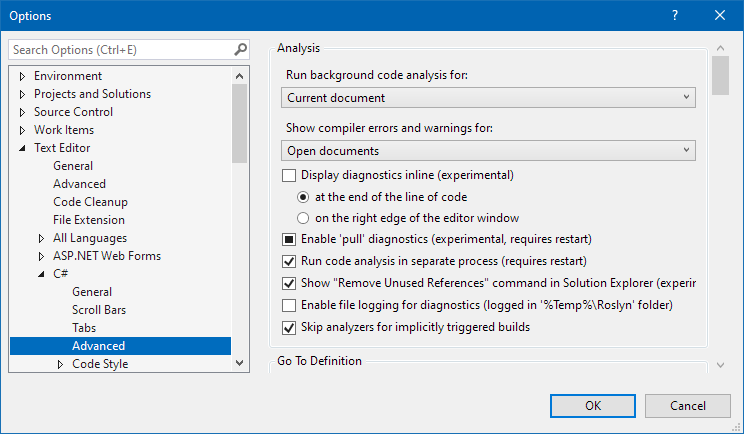Click in the Search Options field

[121, 50]
